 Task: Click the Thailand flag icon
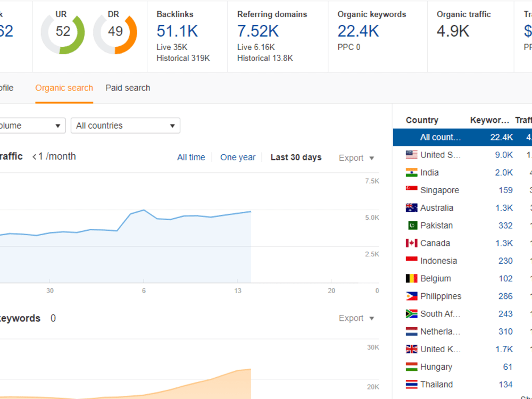pos(411,384)
